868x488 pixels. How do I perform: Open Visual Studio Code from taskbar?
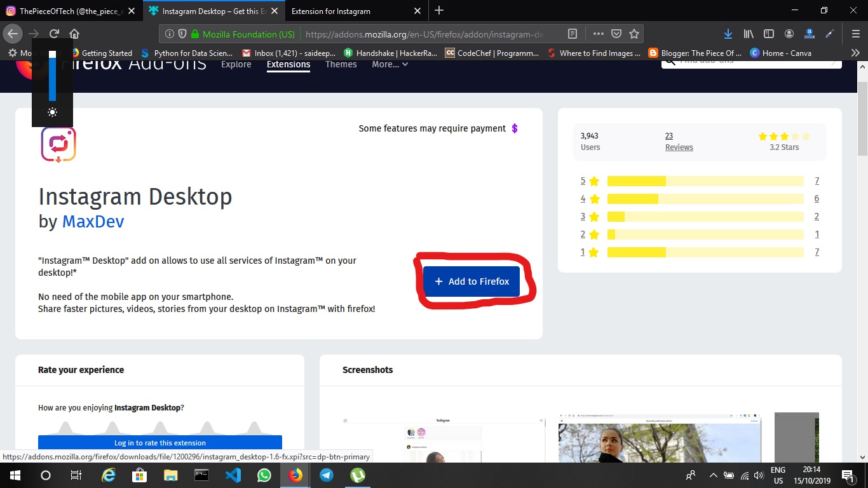233,475
